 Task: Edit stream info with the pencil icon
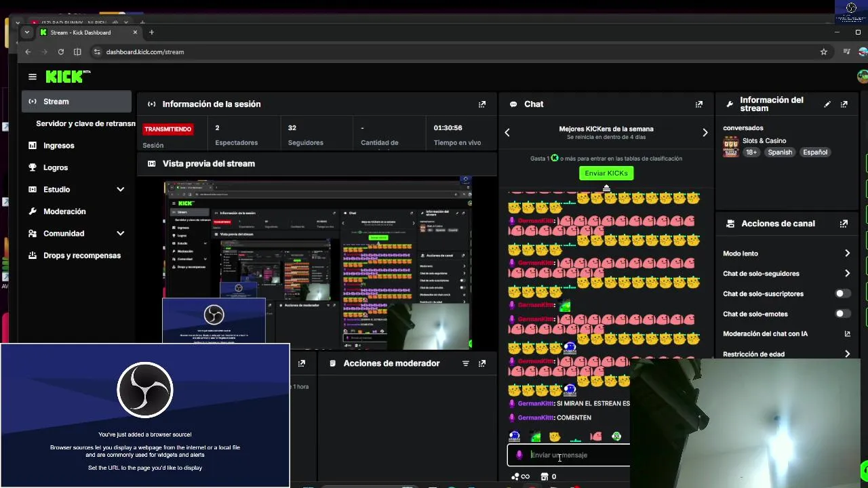click(x=827, y=104)
